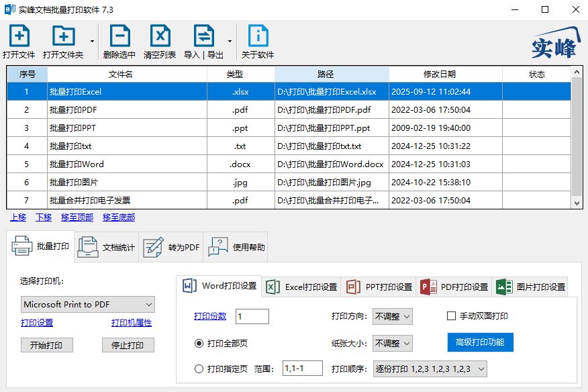Select the 批量打印PDF row
Screen dimensions: 588x392
pyautogui.click(x=289, y=110)
